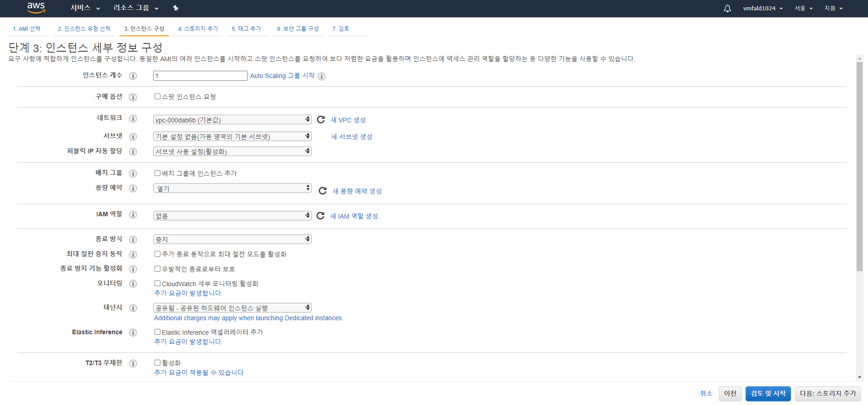Refresh the IAM 역할 list
The image size is (868, 405).
click(320, 215)
